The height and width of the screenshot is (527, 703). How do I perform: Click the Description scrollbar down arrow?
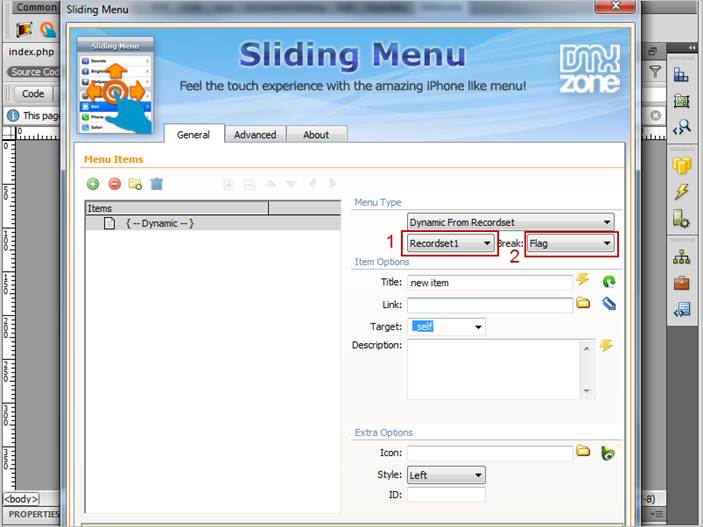pos(586,391)
